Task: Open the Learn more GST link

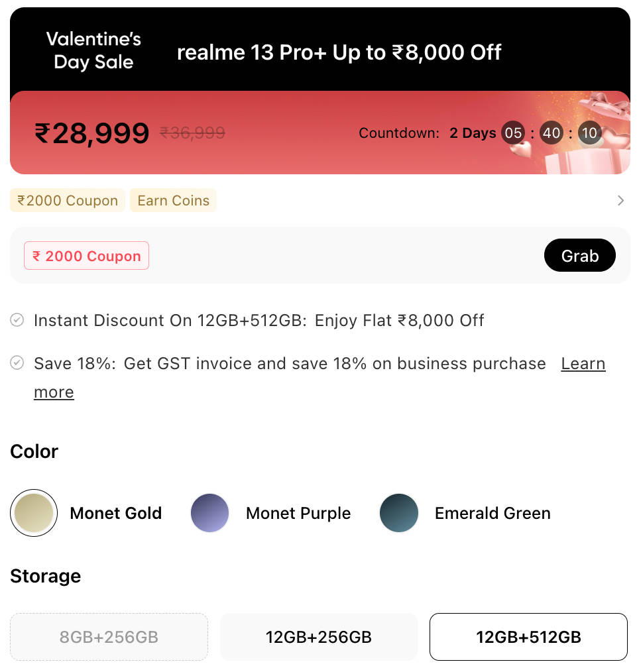Action: click(583, 364)
